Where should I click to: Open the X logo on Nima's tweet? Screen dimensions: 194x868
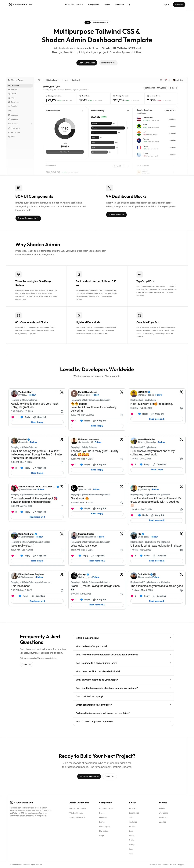tap(121, 486)
